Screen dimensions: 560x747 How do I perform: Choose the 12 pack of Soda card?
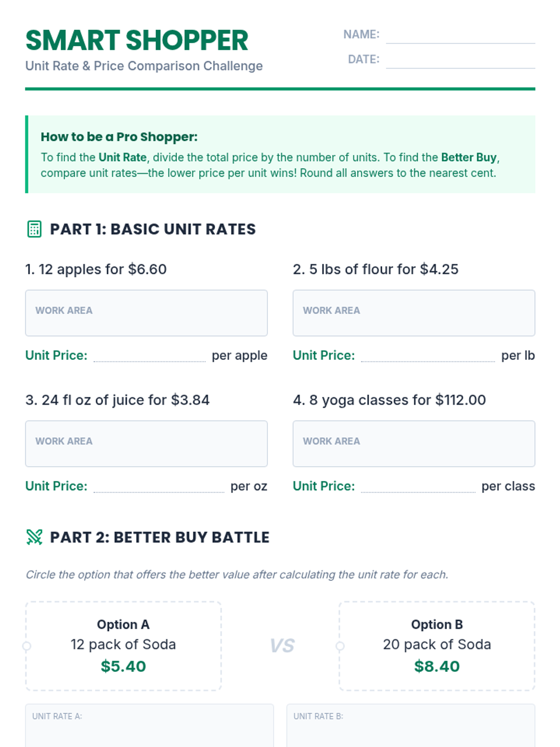123,646
